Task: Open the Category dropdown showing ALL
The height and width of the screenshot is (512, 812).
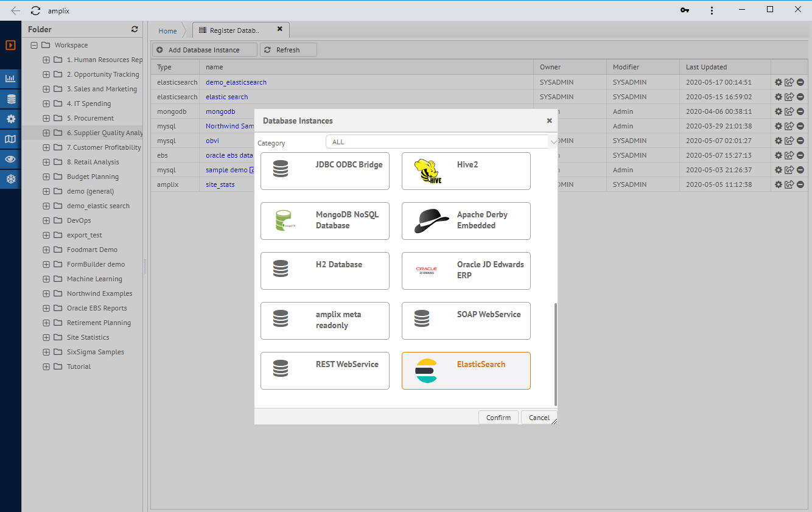Action: [441, 142]
